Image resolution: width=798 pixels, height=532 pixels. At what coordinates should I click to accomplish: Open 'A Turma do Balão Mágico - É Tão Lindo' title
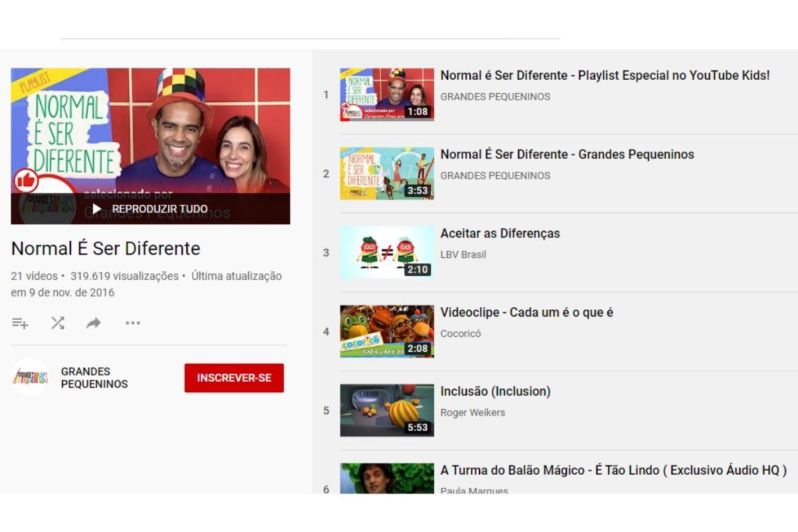tap(614, 471)
